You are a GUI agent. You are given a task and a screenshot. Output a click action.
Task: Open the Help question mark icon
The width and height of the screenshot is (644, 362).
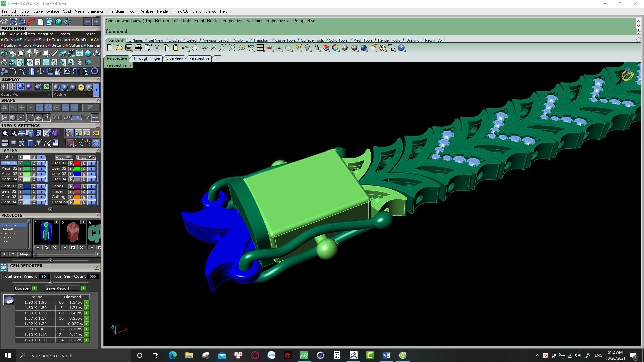point(401,48)
